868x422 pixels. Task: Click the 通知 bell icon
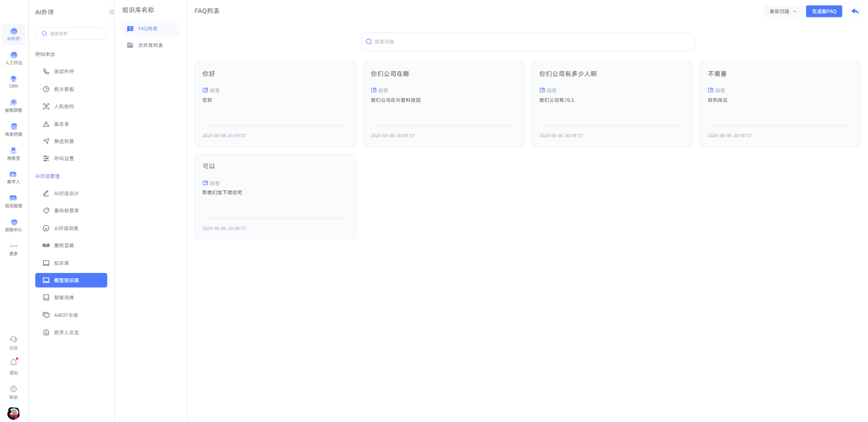coord(13,363)
